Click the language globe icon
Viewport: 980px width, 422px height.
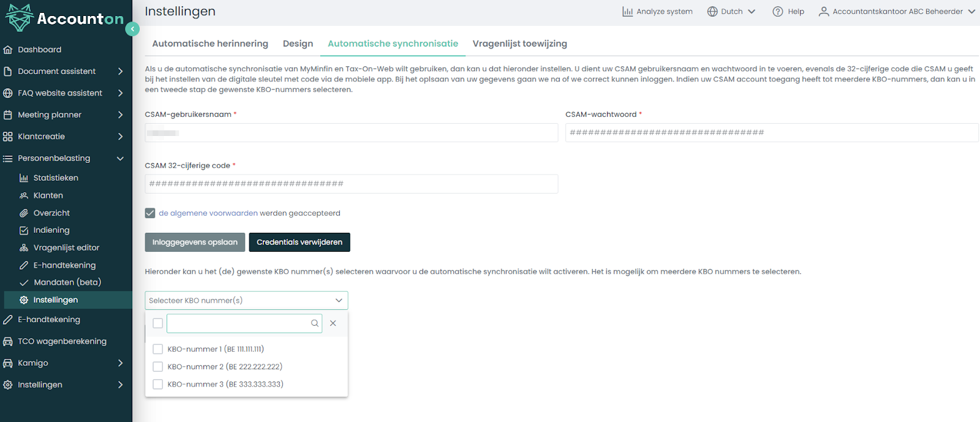pos(712,12)
